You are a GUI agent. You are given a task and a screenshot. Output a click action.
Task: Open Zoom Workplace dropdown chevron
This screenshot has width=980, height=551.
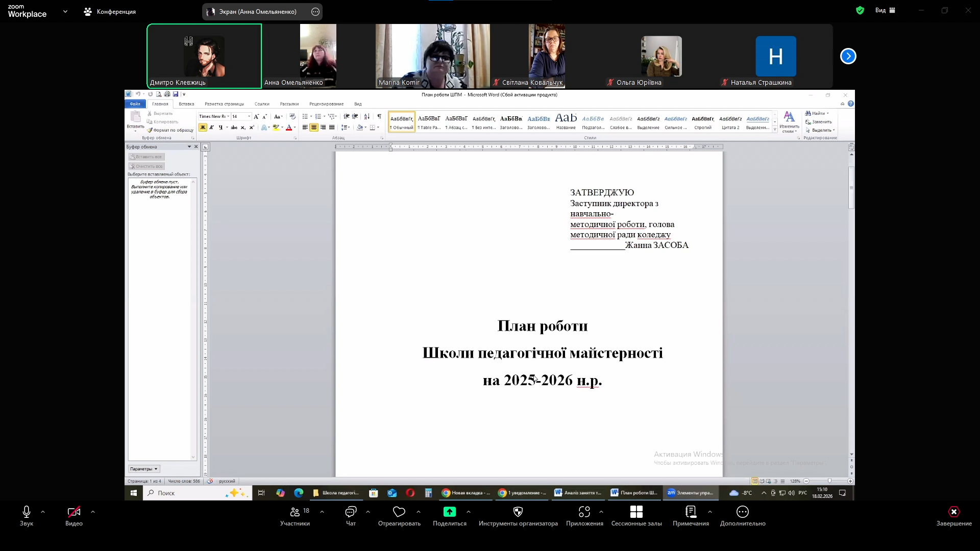(x=65, y=11)
